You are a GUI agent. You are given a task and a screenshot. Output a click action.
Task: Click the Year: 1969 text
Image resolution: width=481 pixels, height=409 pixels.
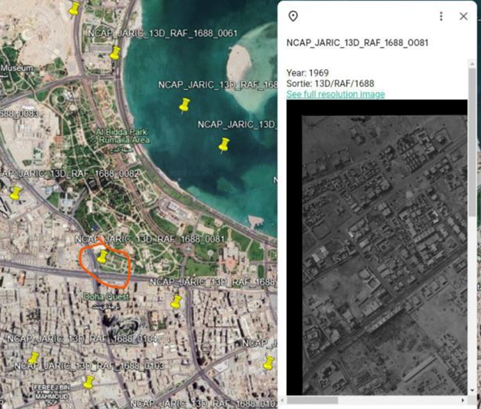[x=307, y=73]
